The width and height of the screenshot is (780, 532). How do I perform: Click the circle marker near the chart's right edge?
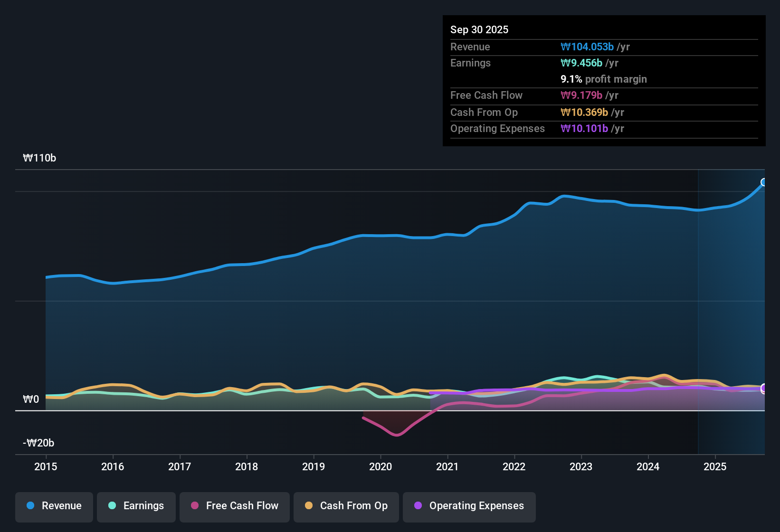pyautogui.click(x=763, y=389)
